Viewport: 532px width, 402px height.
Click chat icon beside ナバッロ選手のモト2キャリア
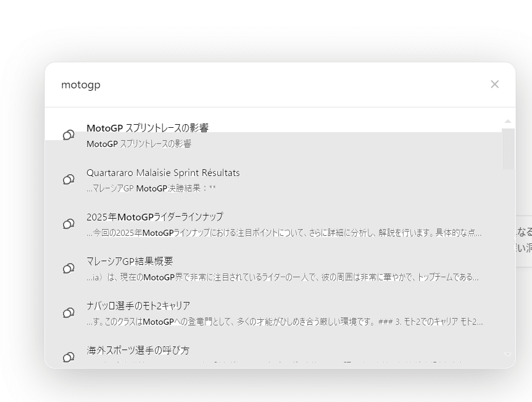pyautogui.click(x=69, y=313)
